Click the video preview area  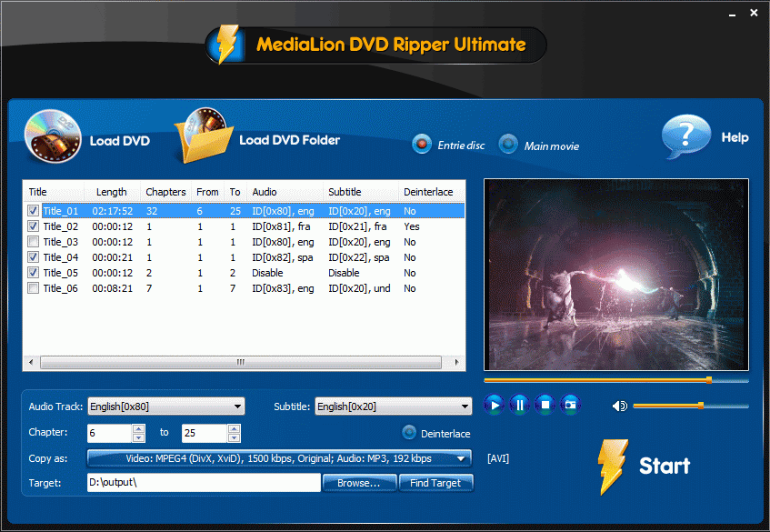point(615,275)
